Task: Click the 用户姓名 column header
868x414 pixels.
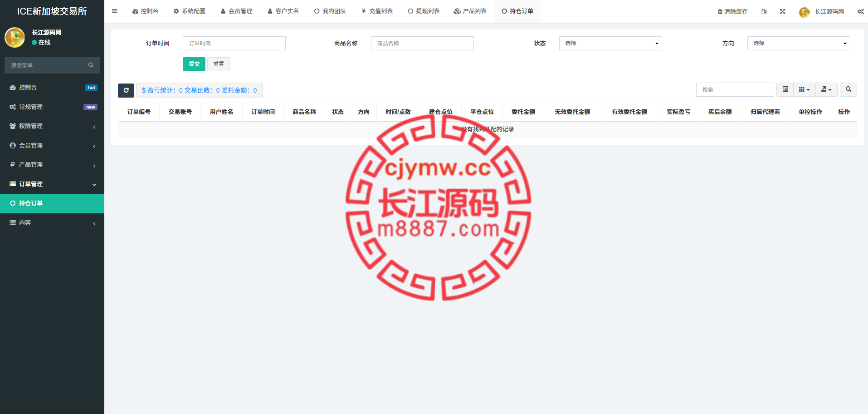Action: click(x=221, y=112)
